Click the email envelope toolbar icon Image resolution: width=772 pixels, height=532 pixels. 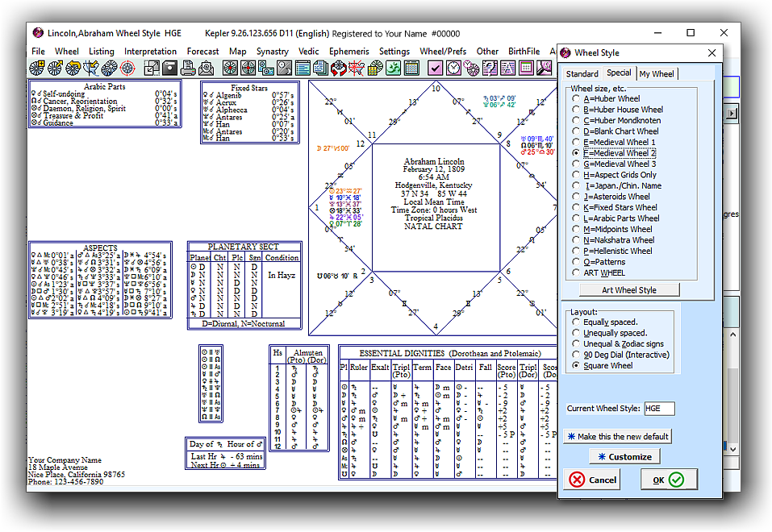(207, 68)
